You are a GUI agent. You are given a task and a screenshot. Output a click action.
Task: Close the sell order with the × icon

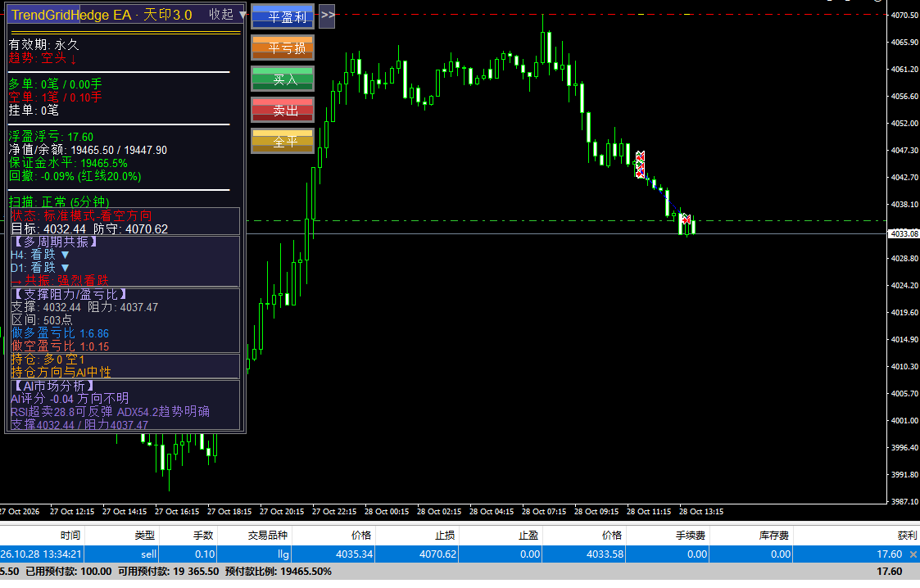click(x=913, y=554)
